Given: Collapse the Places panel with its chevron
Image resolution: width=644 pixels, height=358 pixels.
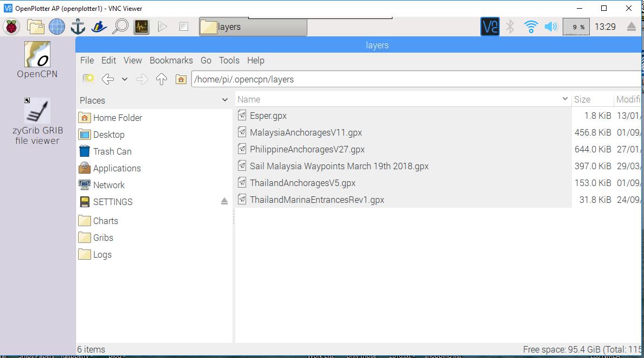Looking at the screenshot, I should (224, 100).
